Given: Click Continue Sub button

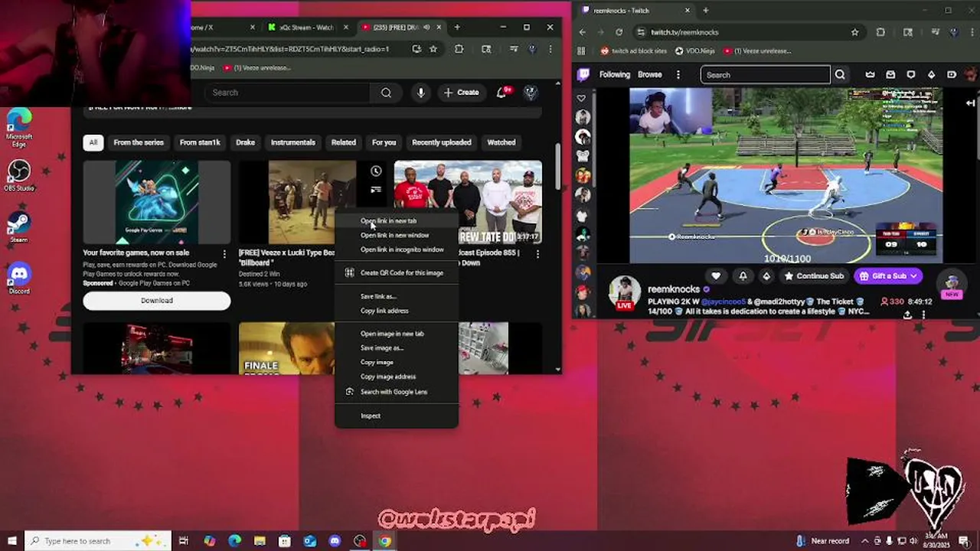Looking at the screenshot, I should coord(813,276).
